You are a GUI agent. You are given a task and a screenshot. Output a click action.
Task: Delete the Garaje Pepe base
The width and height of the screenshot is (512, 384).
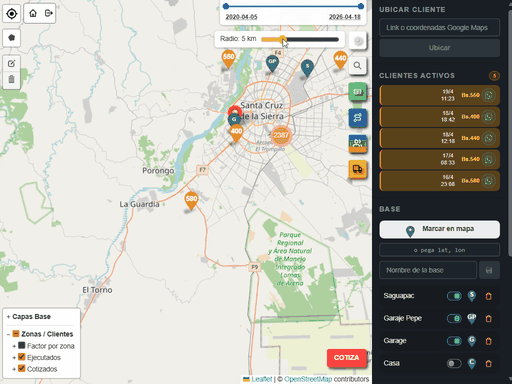coord(488,319)
